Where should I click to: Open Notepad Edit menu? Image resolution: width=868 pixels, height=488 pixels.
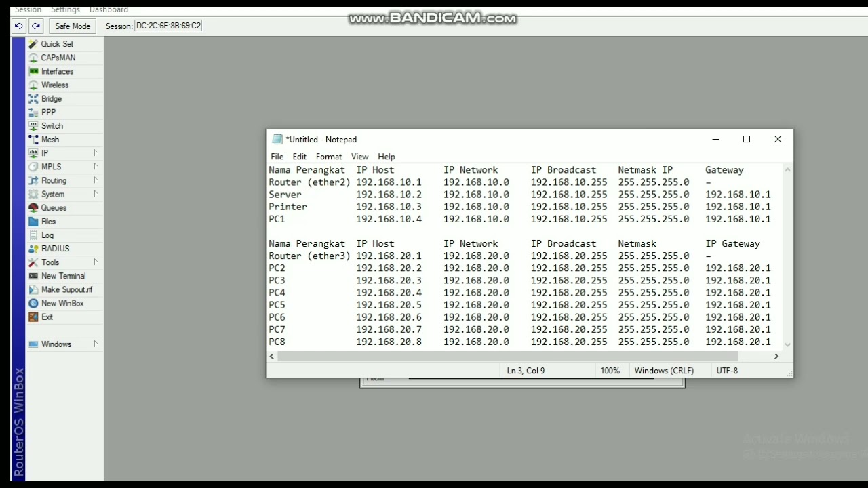click(x=300, y=157)
